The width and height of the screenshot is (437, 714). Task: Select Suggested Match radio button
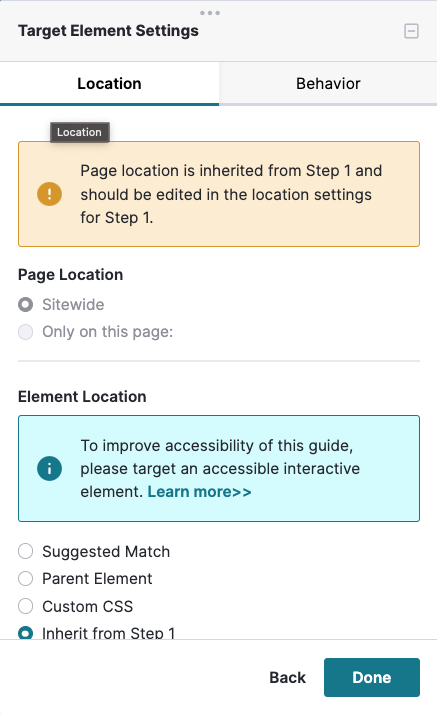25,551
